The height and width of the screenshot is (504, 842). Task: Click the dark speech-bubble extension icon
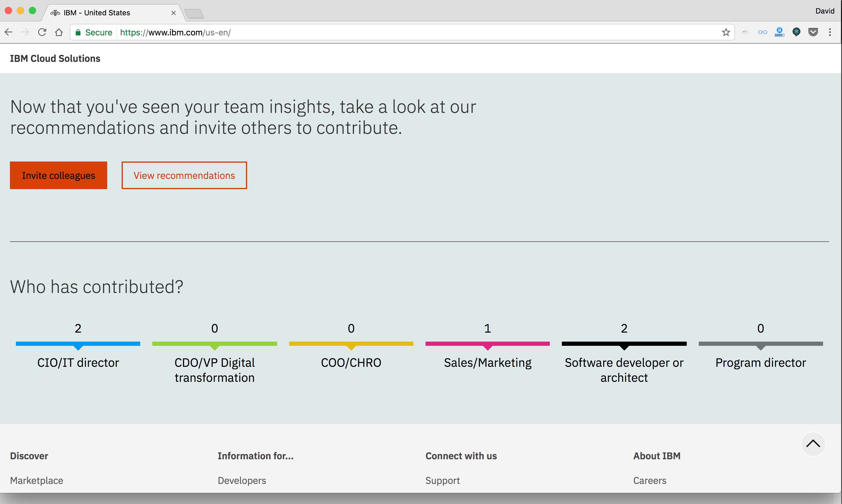[796, 32]
